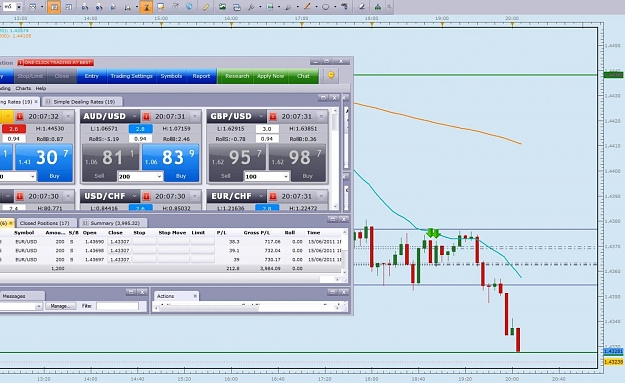This screenshot has width=625, height=383.
Task: Click the Actions panel horizontal scrollbar
Action: 248,308
